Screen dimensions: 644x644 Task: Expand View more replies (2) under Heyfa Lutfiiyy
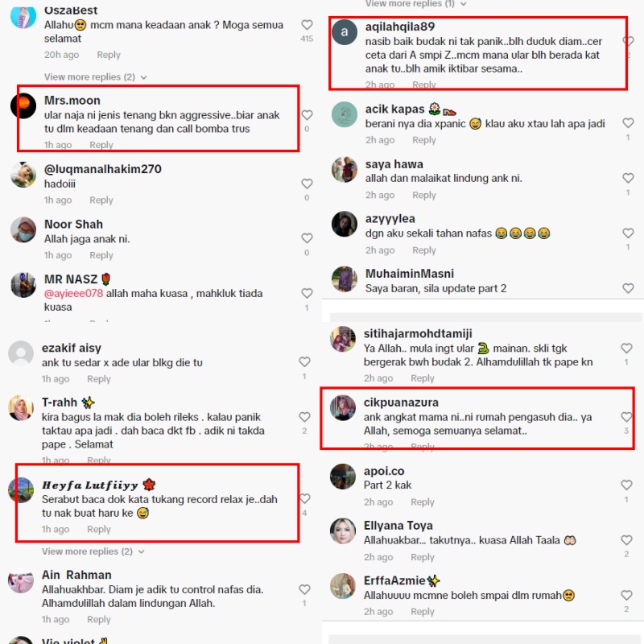point(93,551)
